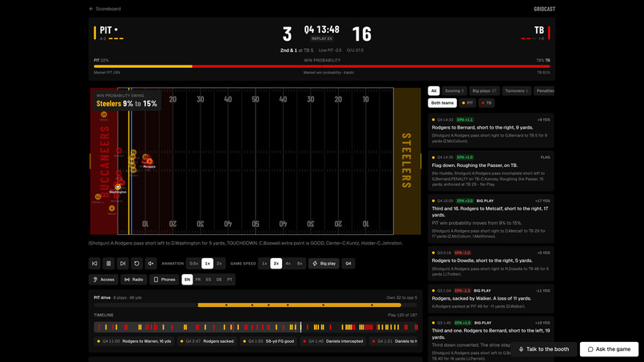Switch commentary language to PT
Screen dimensions: 644x362
pyautogui.click(x=229, y=280)
